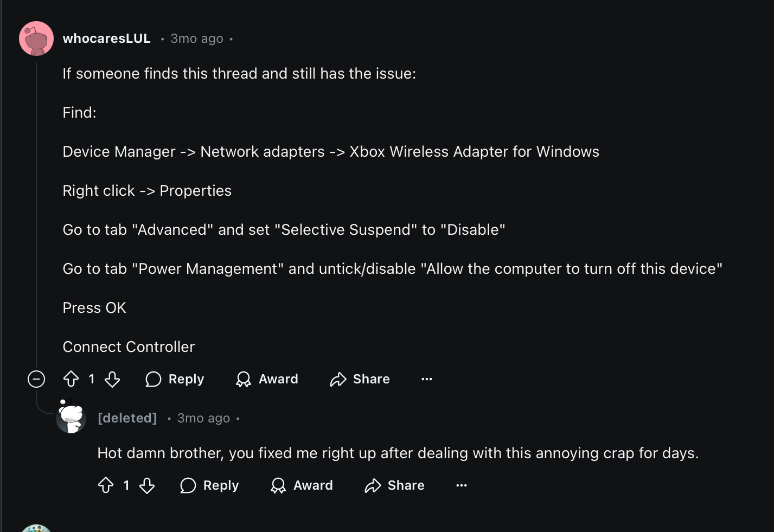Click the 3mo ago timestamp on deleted reply

(x=203, y=418)
